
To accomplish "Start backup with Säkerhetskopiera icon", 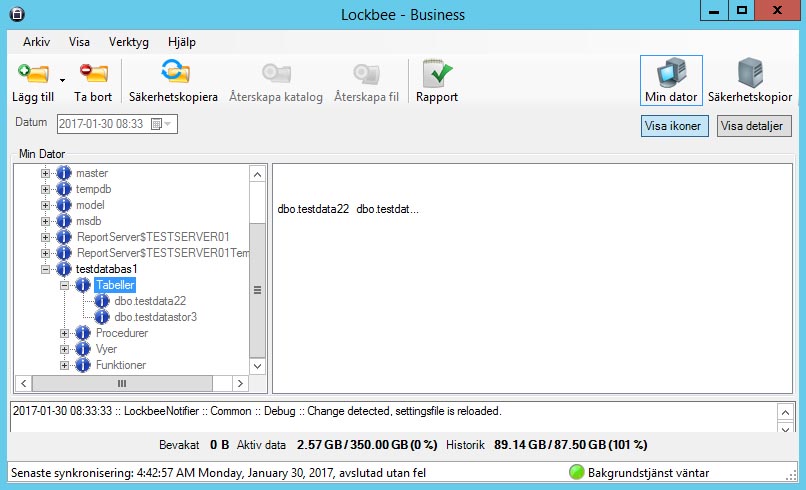I will click(x=175, y=71).
